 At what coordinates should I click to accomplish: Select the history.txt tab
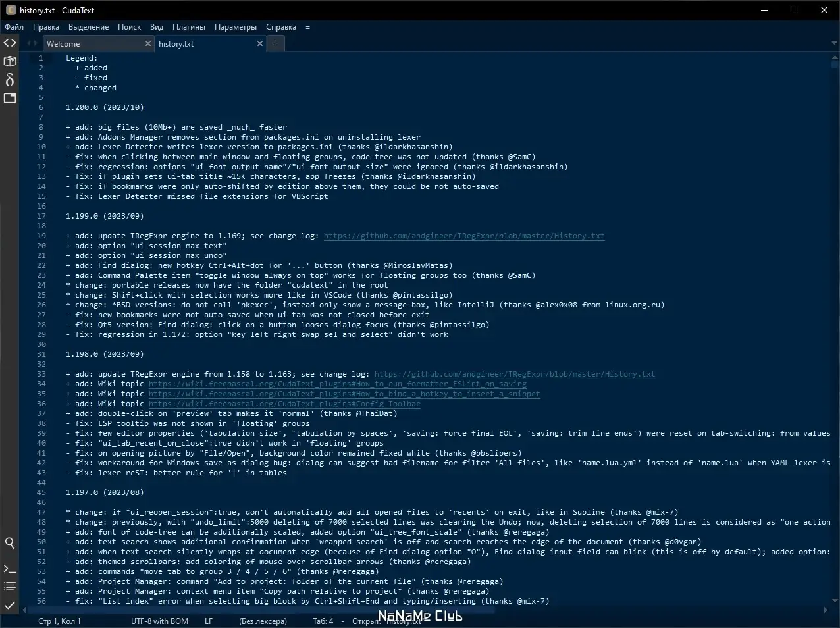[211, 43]
